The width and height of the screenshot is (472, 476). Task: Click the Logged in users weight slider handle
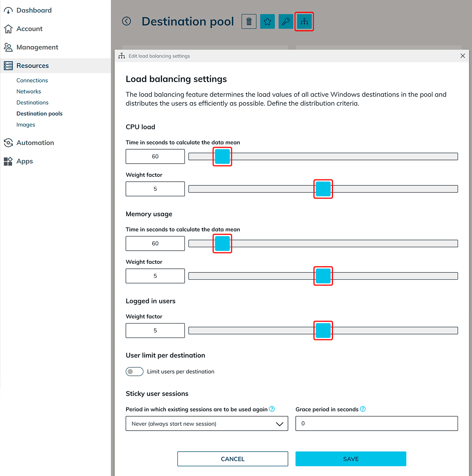click(323, 330)
